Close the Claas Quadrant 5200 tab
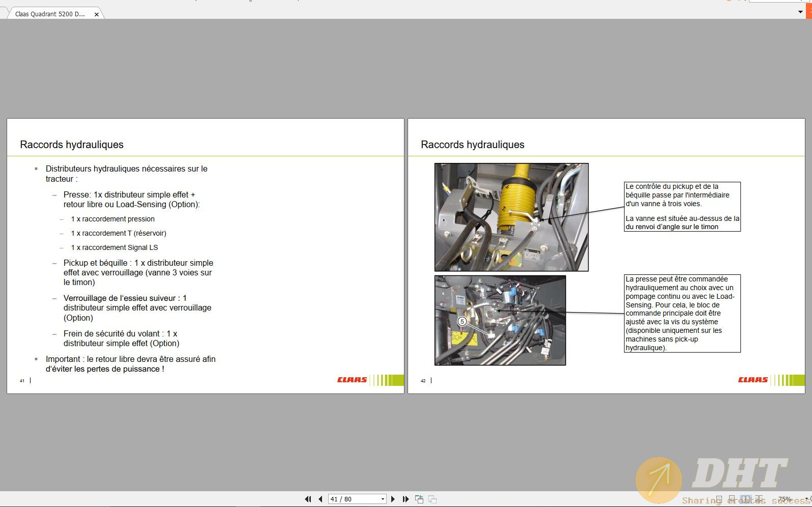 point(97,14)
